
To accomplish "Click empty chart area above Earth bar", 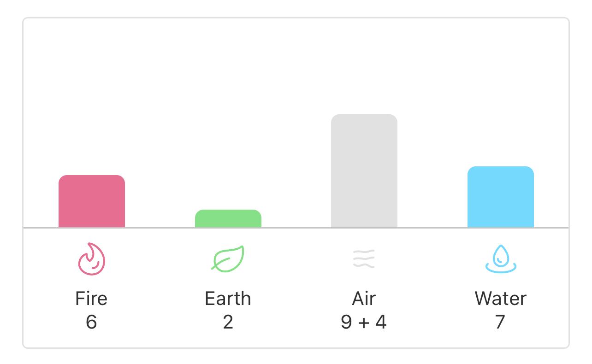I will [x=228, y=114].
